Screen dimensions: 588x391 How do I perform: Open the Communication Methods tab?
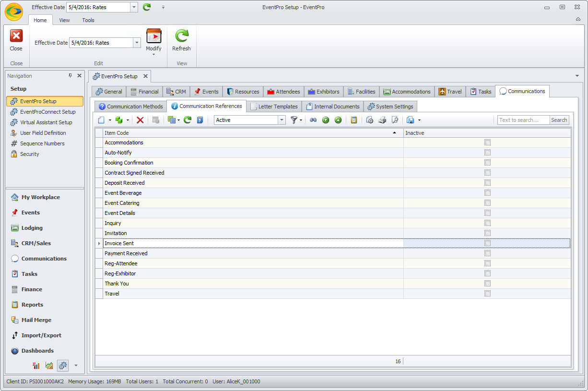coord(131,107)
